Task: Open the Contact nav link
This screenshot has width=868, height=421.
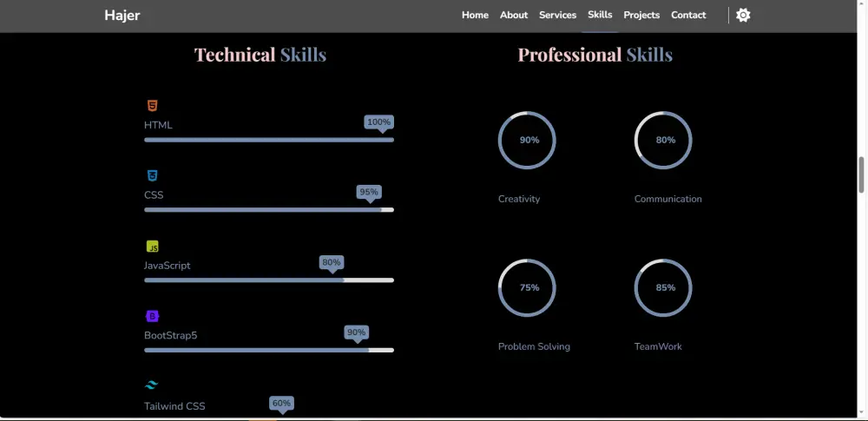Action: [x=688, y=15]
